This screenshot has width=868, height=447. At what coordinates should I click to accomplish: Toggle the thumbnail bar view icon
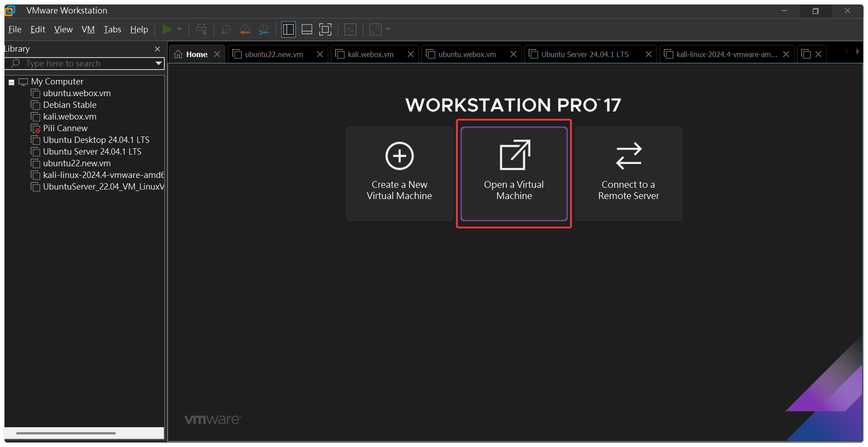point(307,30)
